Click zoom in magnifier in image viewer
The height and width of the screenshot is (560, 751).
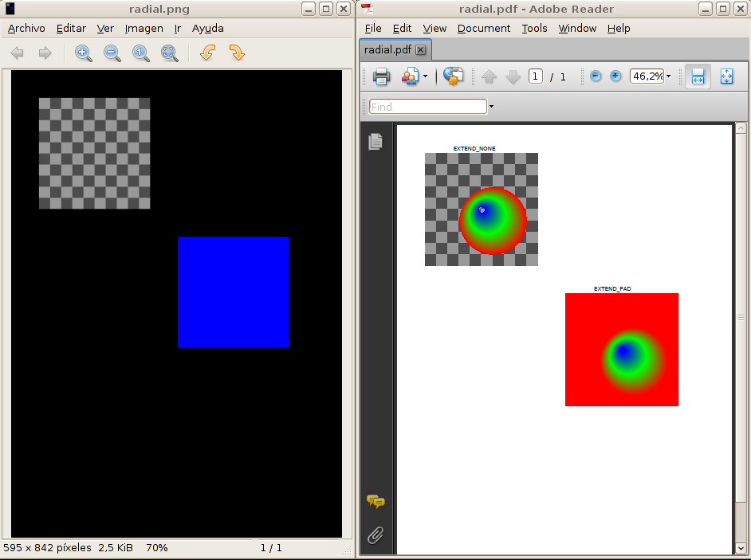click(83, 53)
